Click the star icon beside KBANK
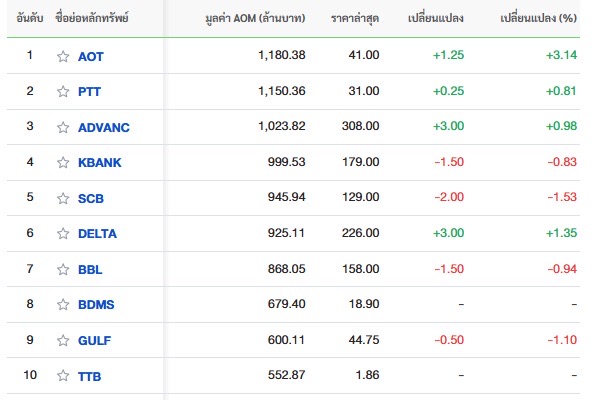The height and width of the screenshot is (400, 600). pyautogui.click(x=63, y=162)
